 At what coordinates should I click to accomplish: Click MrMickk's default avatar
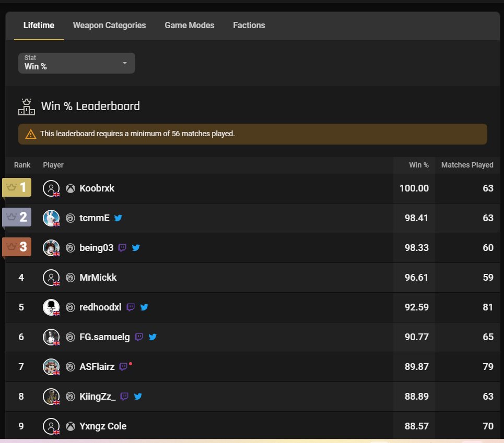coord(51,278)
